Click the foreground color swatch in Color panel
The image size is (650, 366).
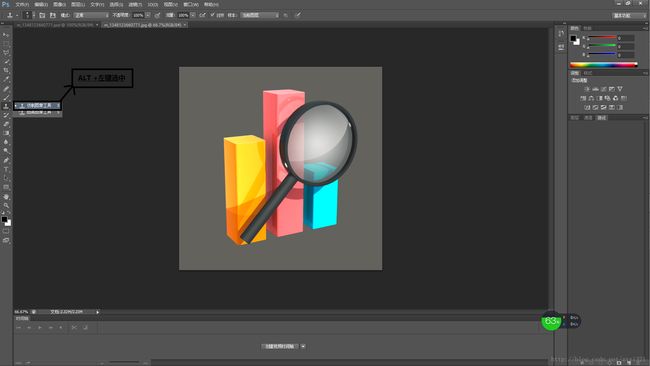pos(573,38)
